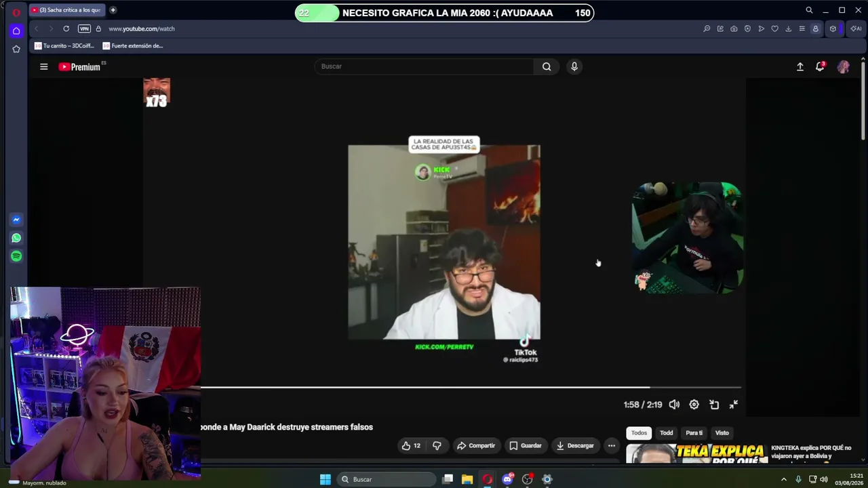Like the video with 12 likes
The width and height of the screenshot is (868, 488).
[x=411, y=445]
